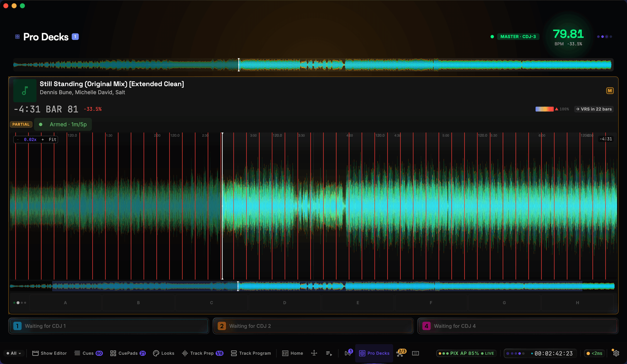Select the Waiting for CDJ 4 deck
The image size is (627, 364).
click(518, 326)
